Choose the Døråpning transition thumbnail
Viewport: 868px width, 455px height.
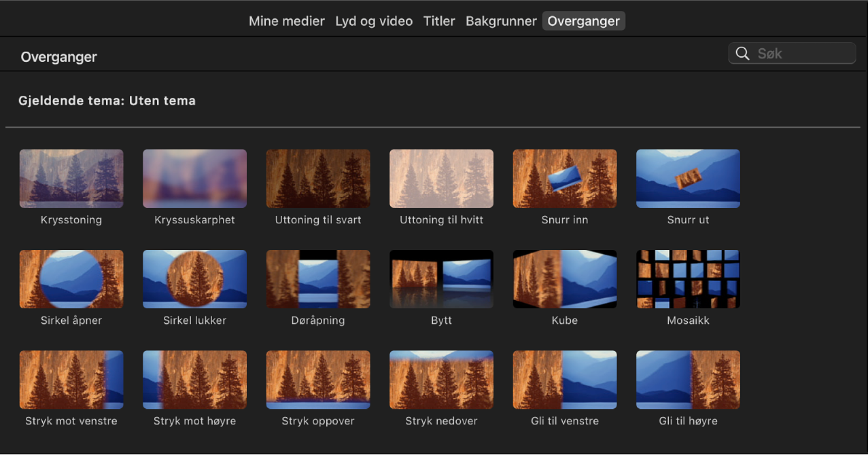coord(318,279)
